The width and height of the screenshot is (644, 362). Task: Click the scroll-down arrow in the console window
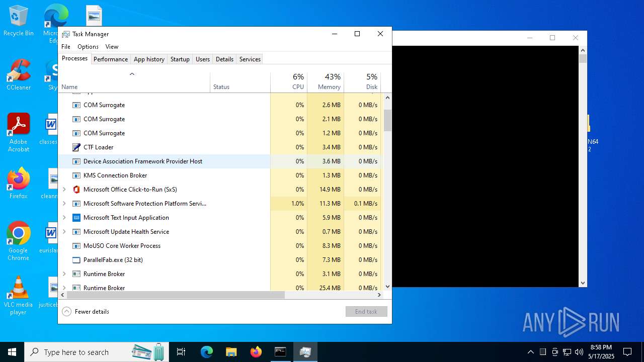click(x=583, y=283)
